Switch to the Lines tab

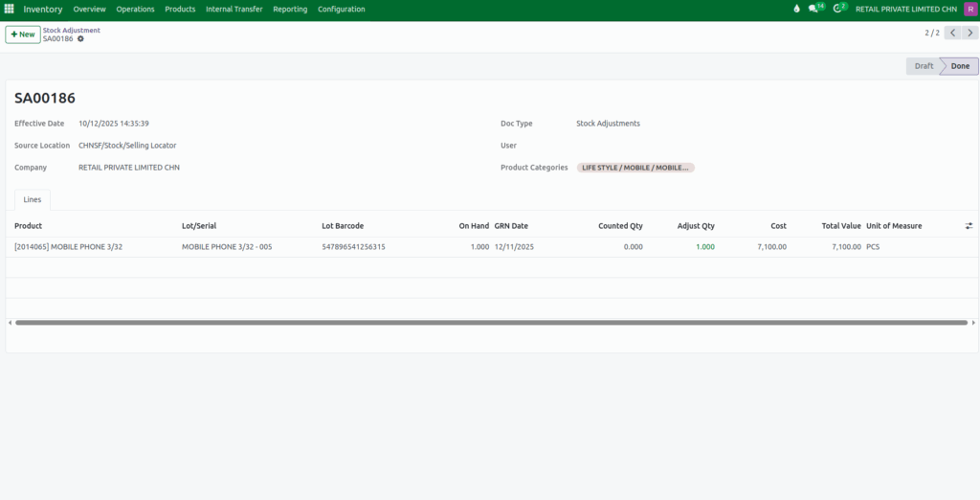(x=33, y=199)
